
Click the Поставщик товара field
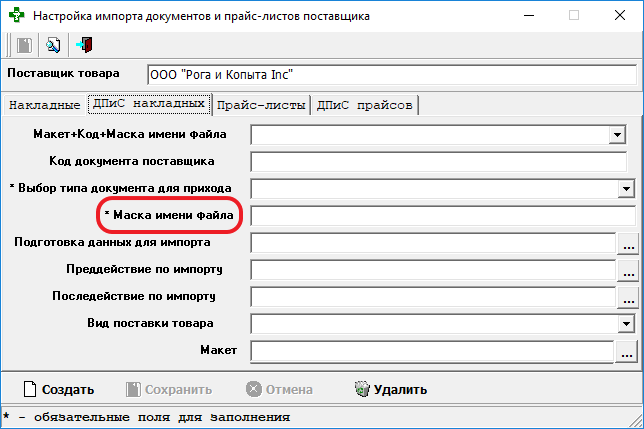[390, 75]
